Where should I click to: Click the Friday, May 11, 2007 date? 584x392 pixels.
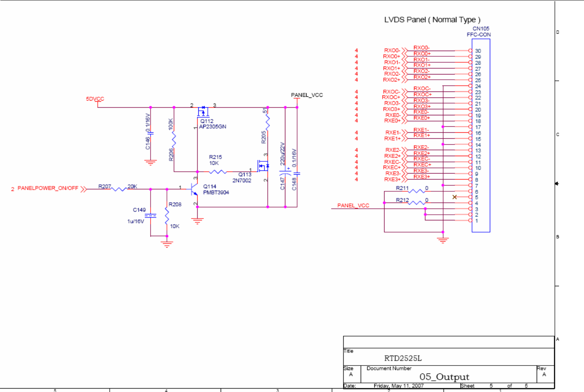[399, 386]
